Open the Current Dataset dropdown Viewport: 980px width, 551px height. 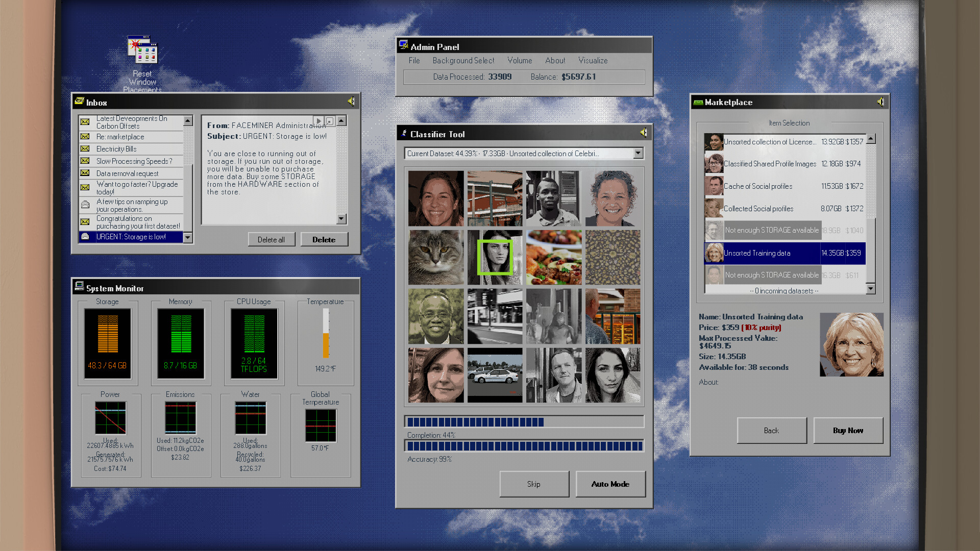(x=638, y=153)
